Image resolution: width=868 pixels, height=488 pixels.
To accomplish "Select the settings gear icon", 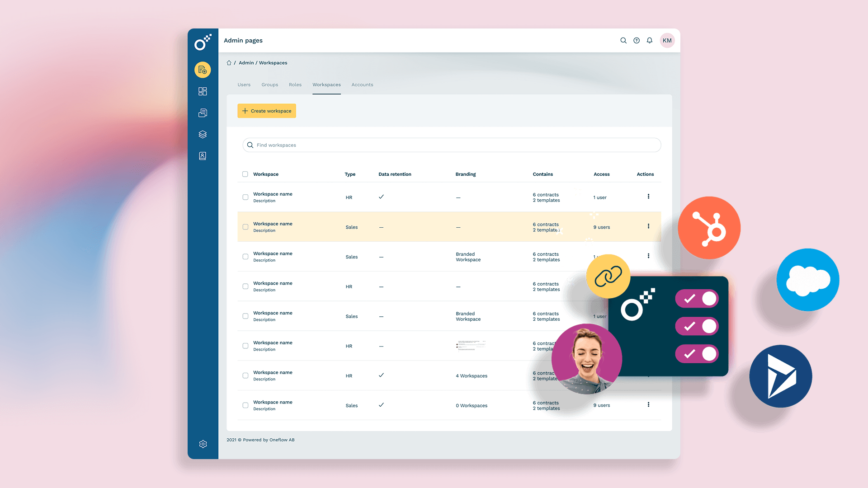I will (x=202, y=444).
